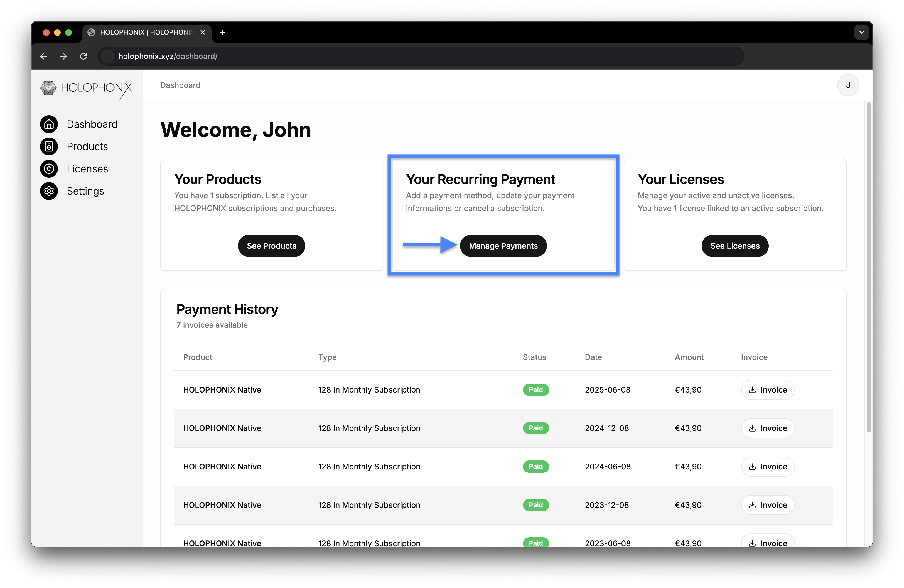Screen dimensions: 904x588
Task: Click the Dashboard breadcrumb link
Action: tap(180, 85)
